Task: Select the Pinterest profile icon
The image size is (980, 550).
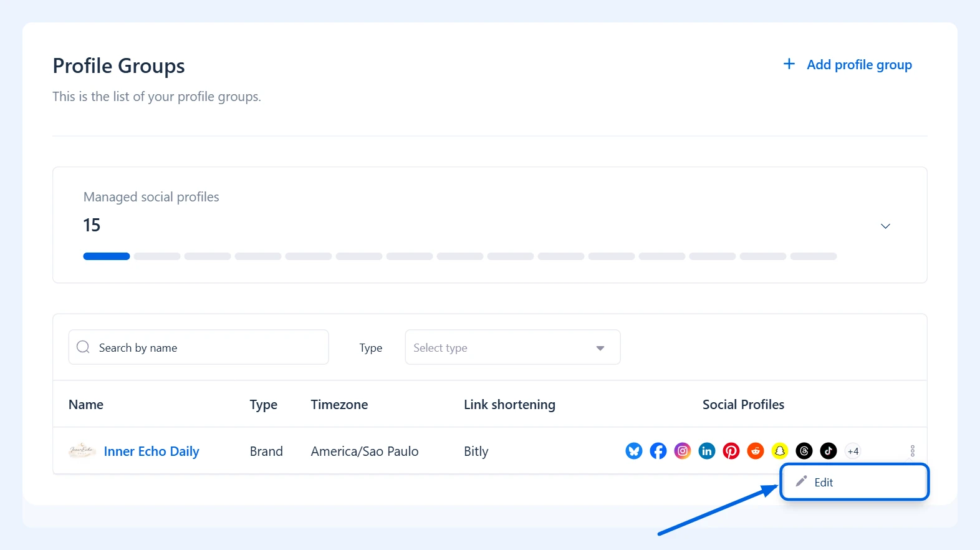Action: pos(731,451)
